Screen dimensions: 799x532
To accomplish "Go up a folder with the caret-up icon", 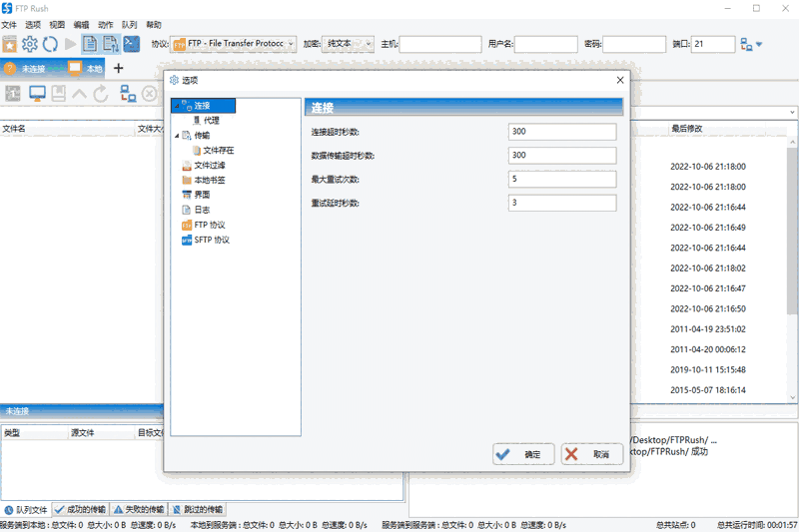I will coord(80,94).
